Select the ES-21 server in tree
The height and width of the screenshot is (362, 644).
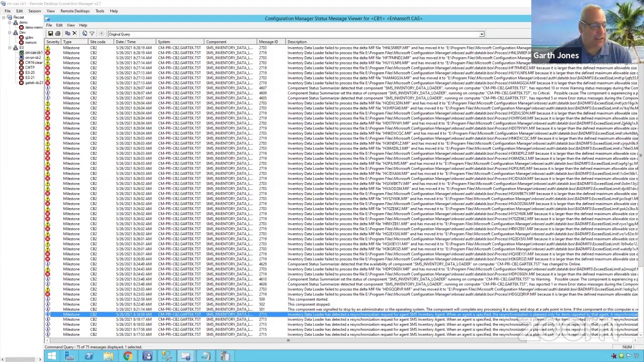point(30,78)
